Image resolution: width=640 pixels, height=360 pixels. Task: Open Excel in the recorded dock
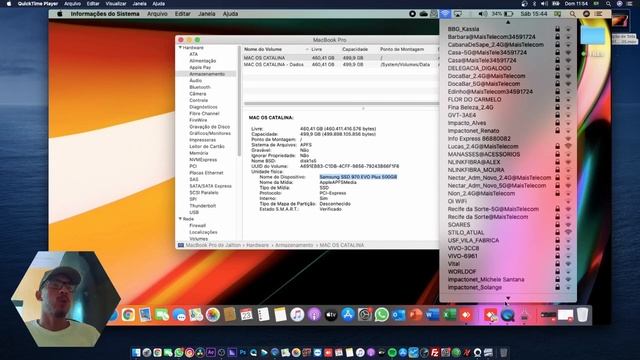[449, 315]
